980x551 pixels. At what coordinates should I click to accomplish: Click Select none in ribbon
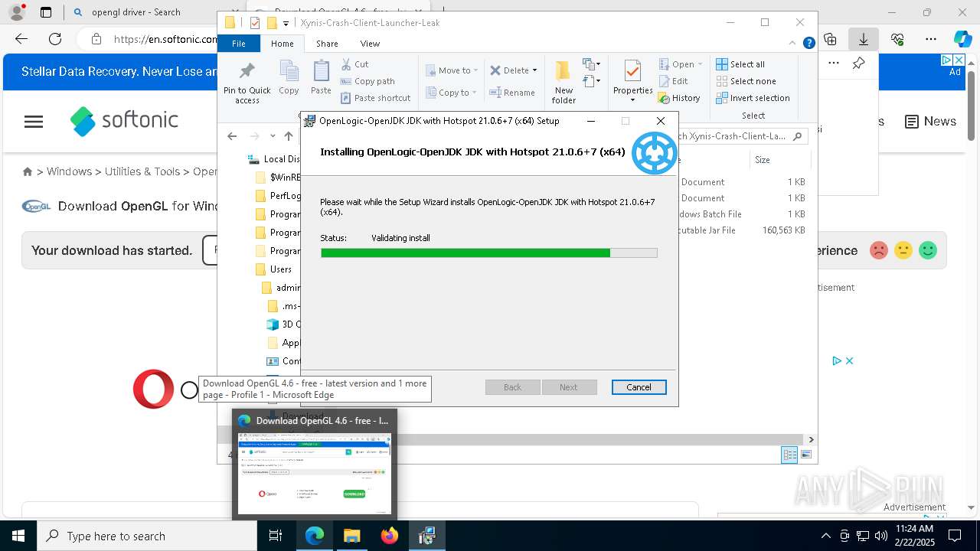746,81
